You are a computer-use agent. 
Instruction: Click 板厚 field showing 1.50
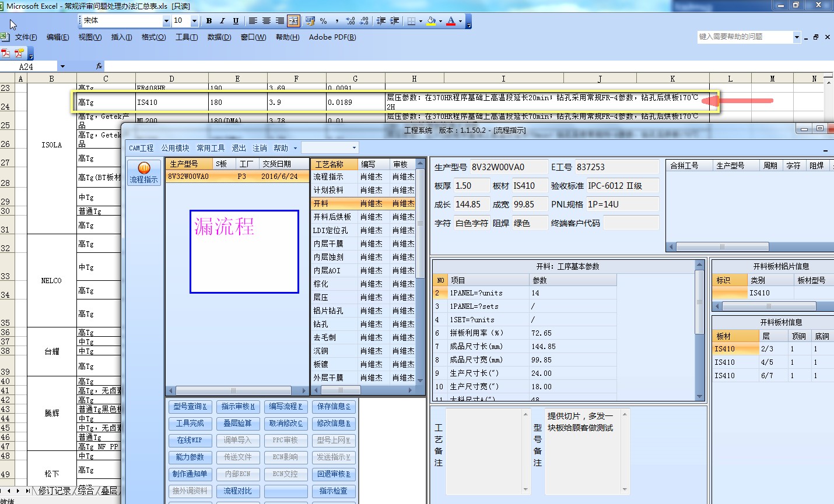tap(471, 185)
